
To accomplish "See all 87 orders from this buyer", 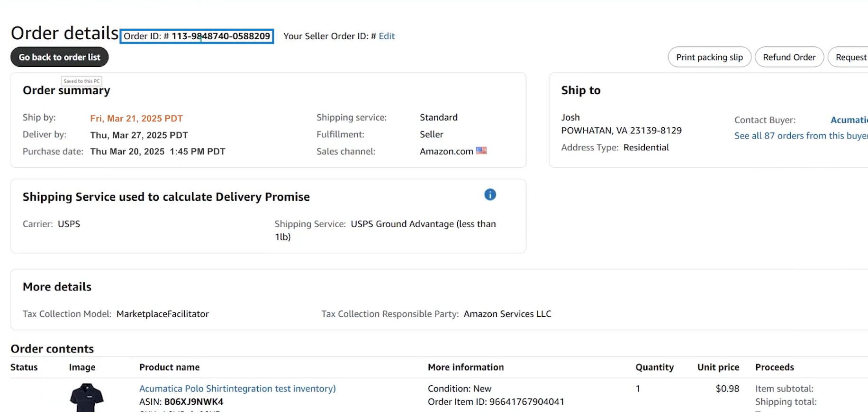I will pos(801,136).
